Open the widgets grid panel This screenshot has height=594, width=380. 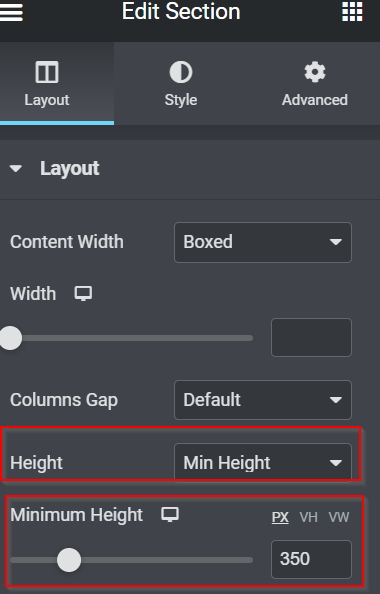click(352, 12)
